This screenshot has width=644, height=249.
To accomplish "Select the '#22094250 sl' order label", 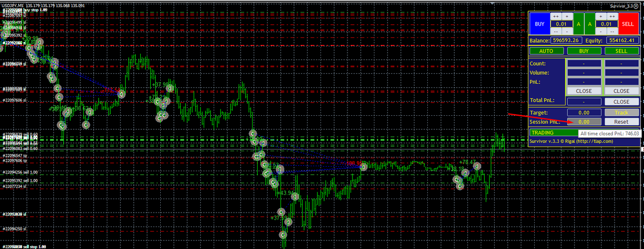I will point(14,229).
